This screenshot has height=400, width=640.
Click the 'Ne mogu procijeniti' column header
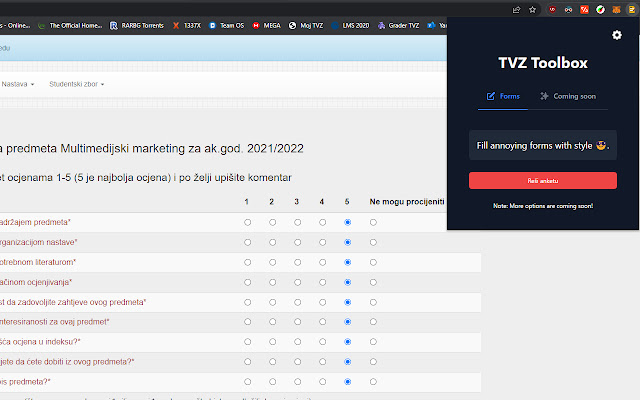click(407, 202)
